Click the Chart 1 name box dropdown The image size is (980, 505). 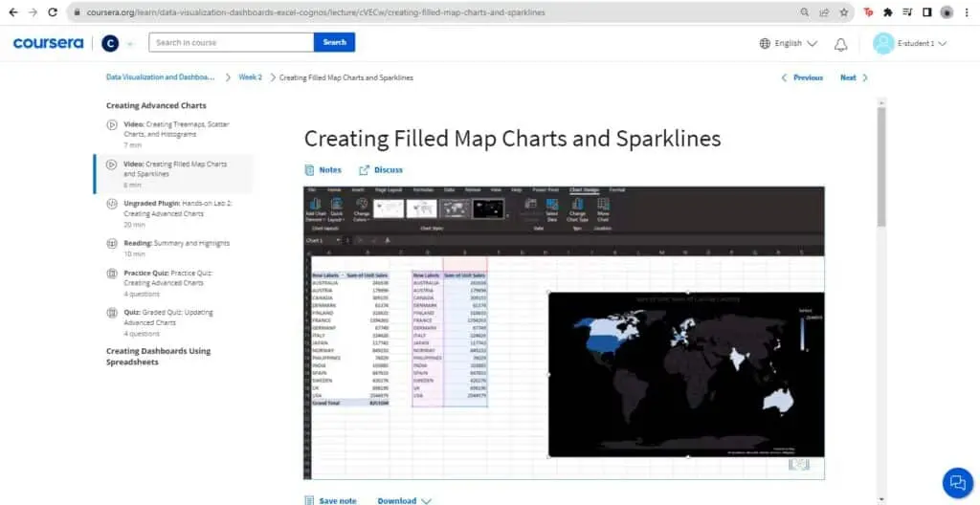coord(339,240)
